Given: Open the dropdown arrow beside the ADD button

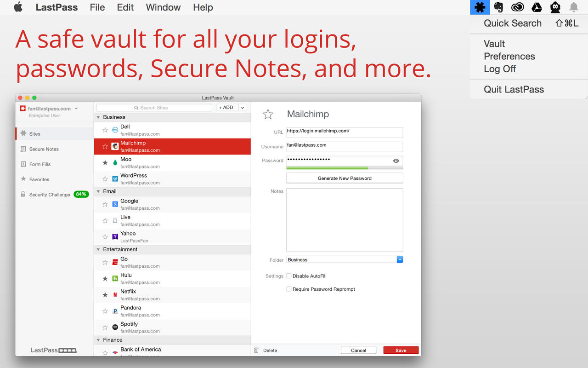Looking at the screenshot, I should (x=243, y=108).
